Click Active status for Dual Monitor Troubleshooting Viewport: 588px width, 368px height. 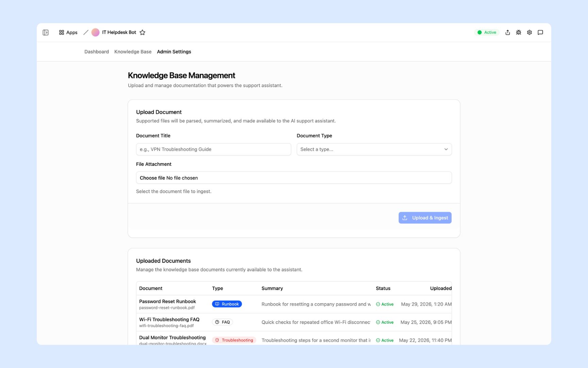coord(385,340)
